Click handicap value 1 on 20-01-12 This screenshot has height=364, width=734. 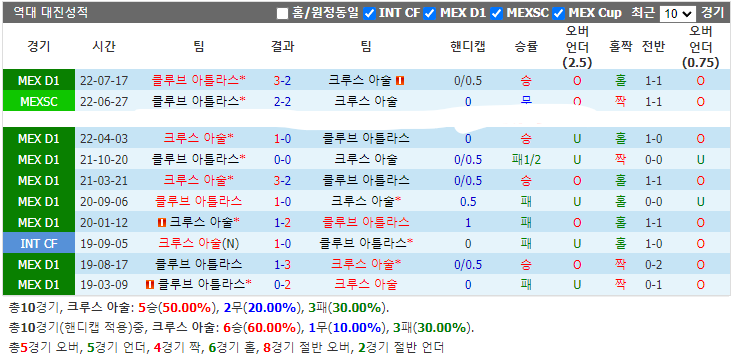click(x=468, y=223)
